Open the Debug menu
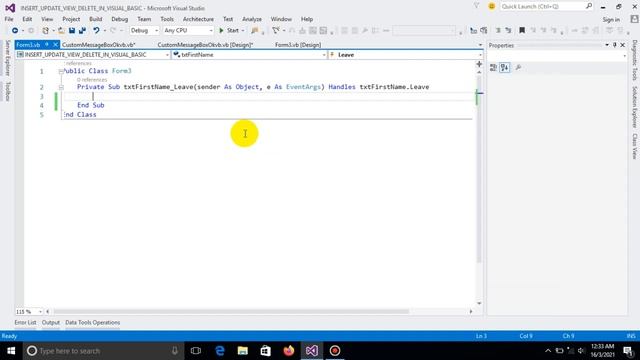The width and height of the screenshot is (640, 360). coord(120,19)
